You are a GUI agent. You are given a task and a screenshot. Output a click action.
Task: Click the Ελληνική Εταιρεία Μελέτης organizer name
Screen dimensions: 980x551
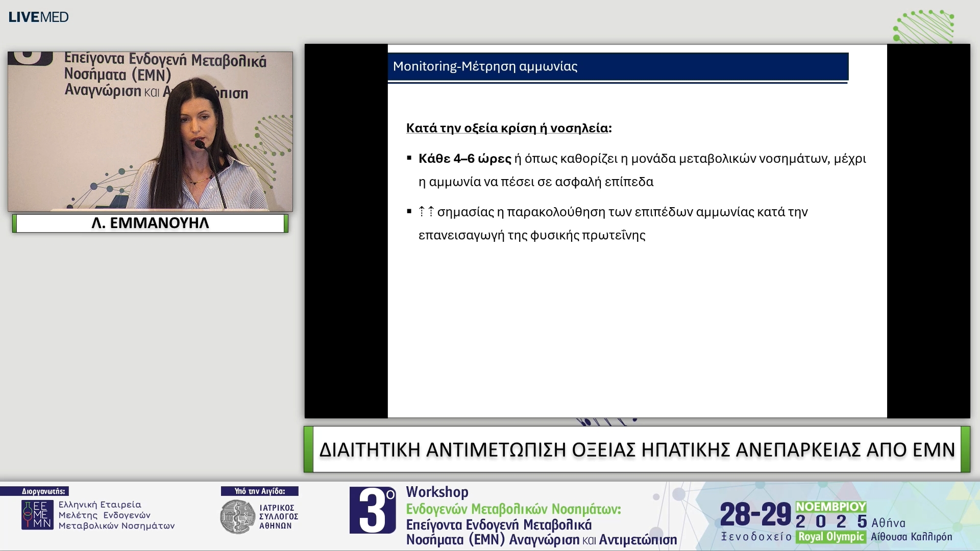(x=116, y=515)
